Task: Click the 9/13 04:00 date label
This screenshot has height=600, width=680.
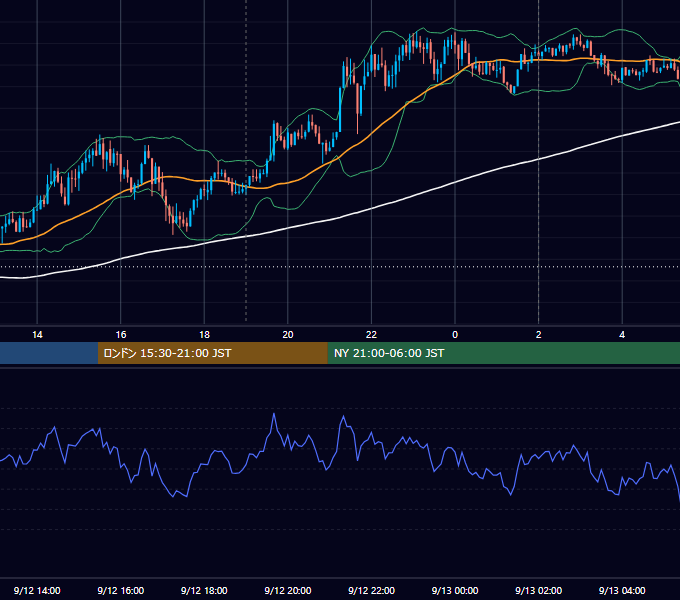Action: 622,590
